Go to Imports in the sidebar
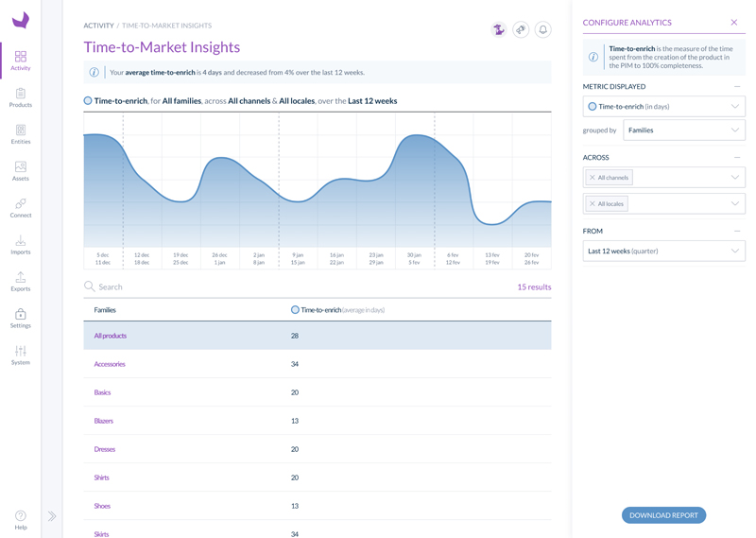756x538 pixels. pyautogui.click(x=20, y=245)
